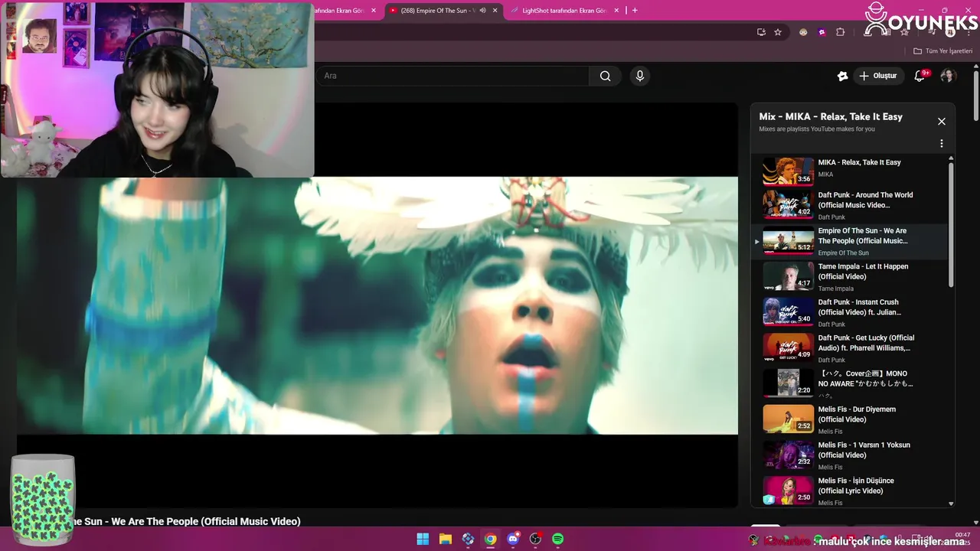Click the Oluştur create button
Image resolution: width=980 pixels, height=551 pixels.
click(x=878, y=76)
